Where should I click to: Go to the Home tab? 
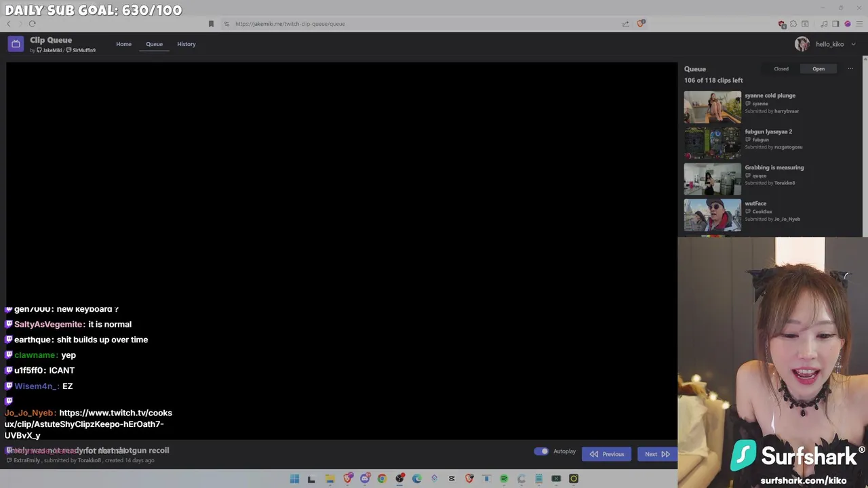[123, 44]
